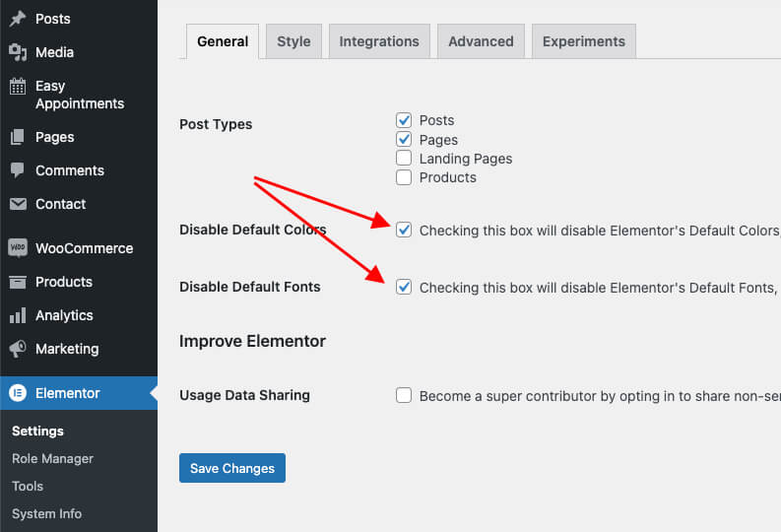
Task: Toggle the Disable Default Colors checkbox
Action: 404,231
